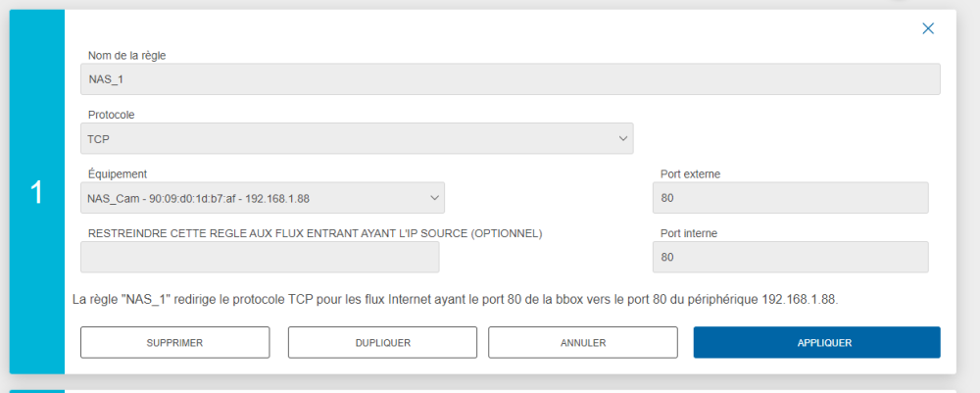
Task: Focus the optional source IP restriction field
Action: 260,258
